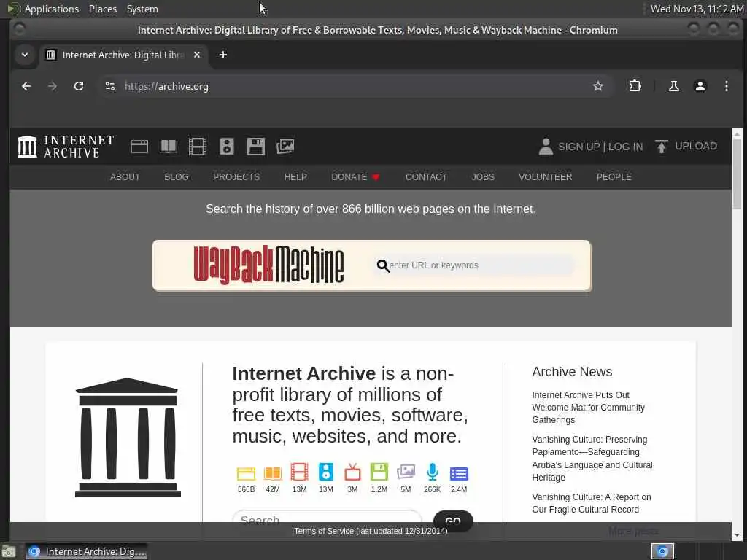Open the Software floppy icon in header
The image size is (747, 560).
[256, 146]
